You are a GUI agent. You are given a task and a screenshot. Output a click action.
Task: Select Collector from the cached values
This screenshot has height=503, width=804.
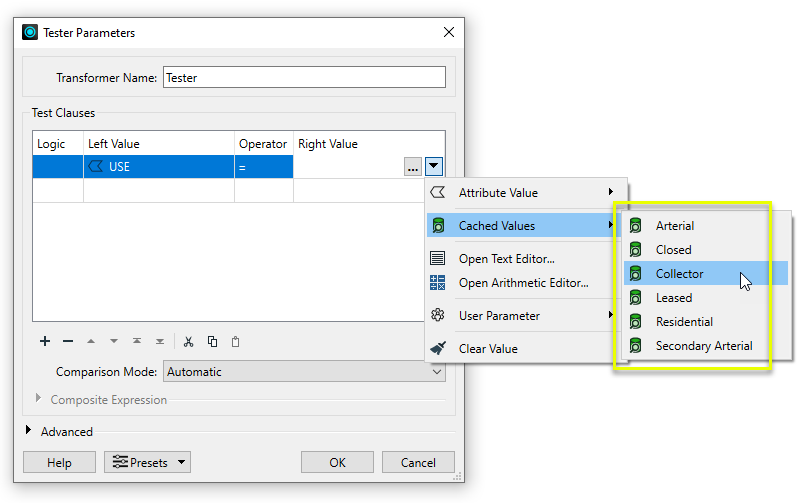pyautogui.click(x=679, y=274)
